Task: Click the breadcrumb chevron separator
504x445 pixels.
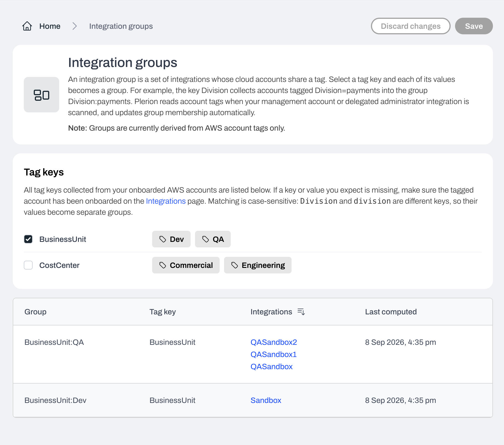Action: click(x=75, y=26)
